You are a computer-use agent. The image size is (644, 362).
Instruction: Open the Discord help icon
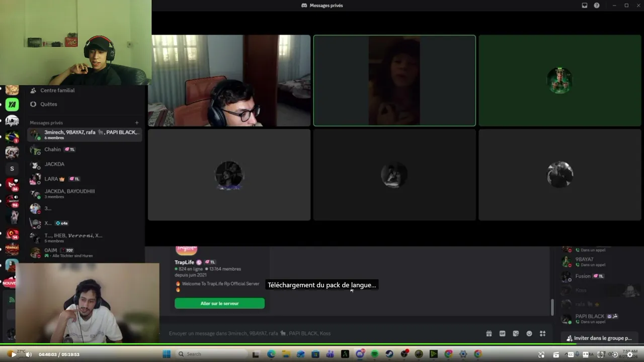(x=597, y=6)
